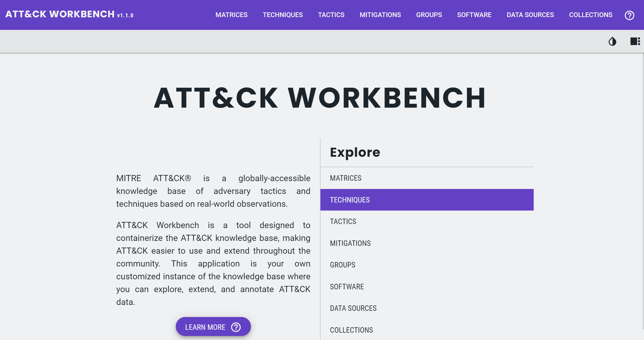644x340 pixels.
Task: Go to Collections in top navigation
Action: pos(590,15)
